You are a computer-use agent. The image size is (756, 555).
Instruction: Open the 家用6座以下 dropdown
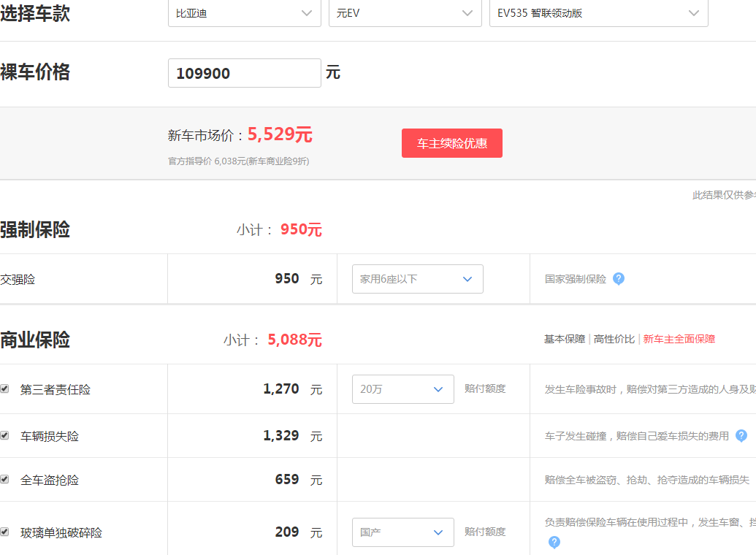click(x=418, y=279)
